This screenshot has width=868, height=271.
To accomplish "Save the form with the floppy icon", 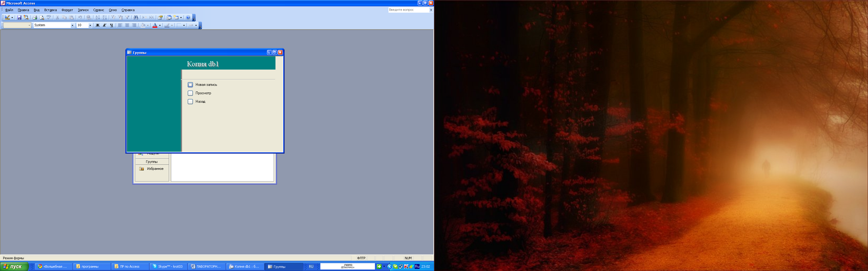I will tap(19, 17).
